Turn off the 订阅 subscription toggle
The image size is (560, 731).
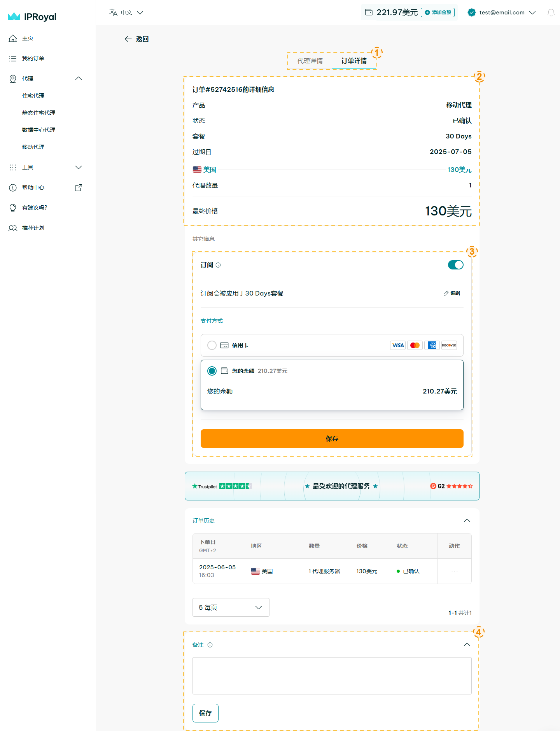click(x=455, y=265)
